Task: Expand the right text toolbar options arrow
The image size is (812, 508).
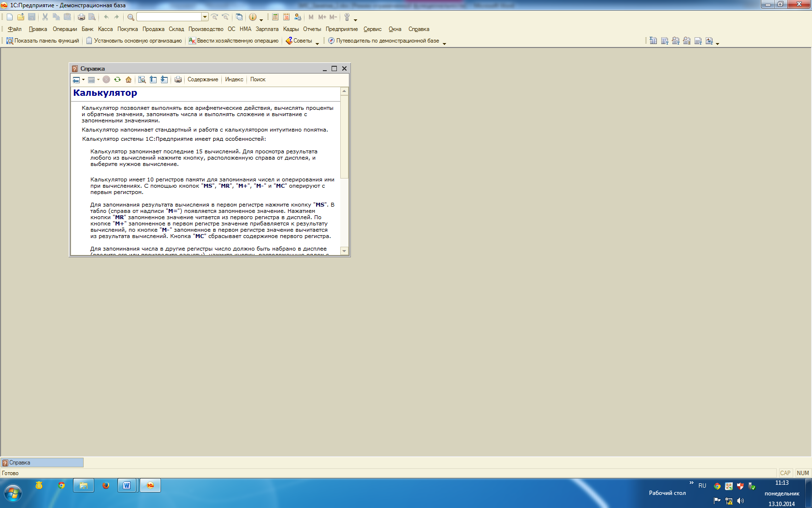Action: (x=718, y=43)
